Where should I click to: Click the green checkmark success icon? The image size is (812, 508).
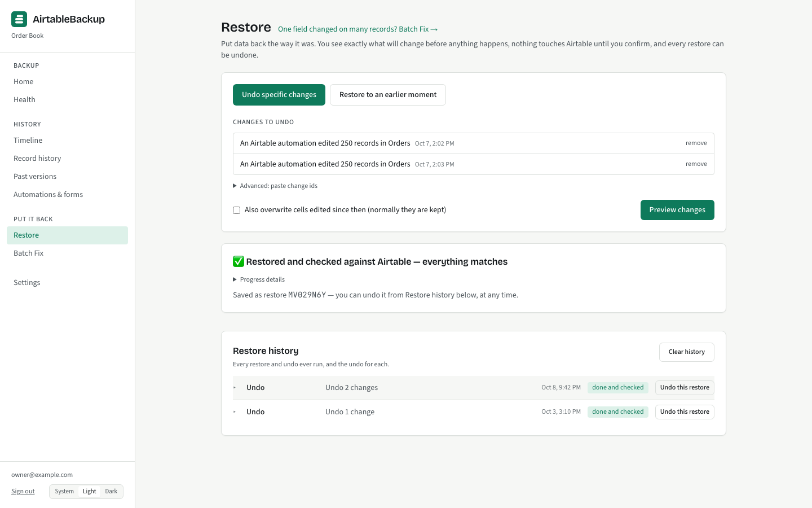pyautogui.click(x=239, y=261)
